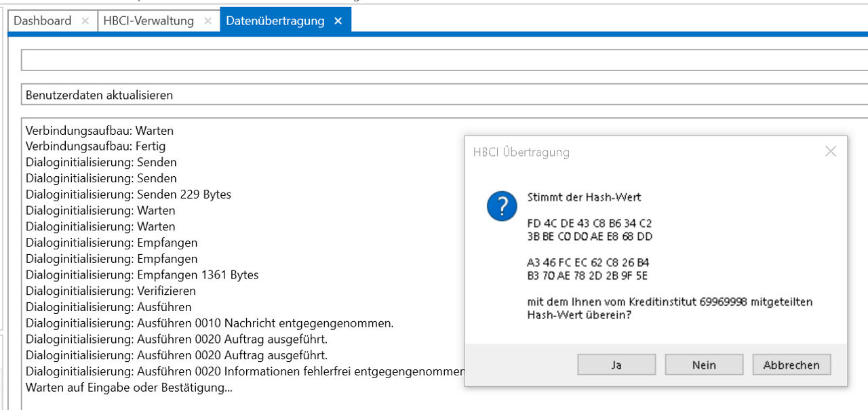
Task: Click the Dialoginitialisierung: Verifizieren line
Action: (111, 291)
